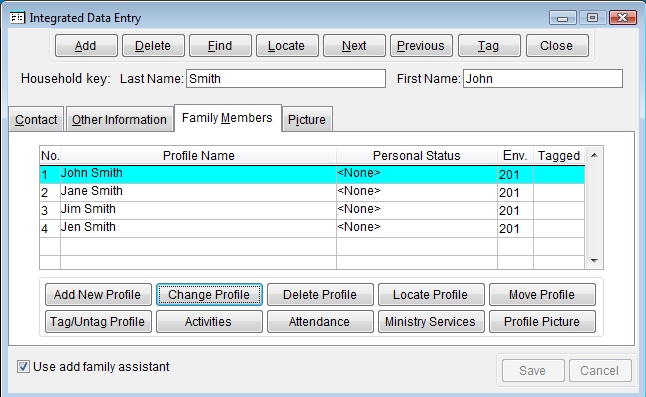Maximize the Integrated Data Entry window
This screenshot has width=646, height=397.
(592, 18)
